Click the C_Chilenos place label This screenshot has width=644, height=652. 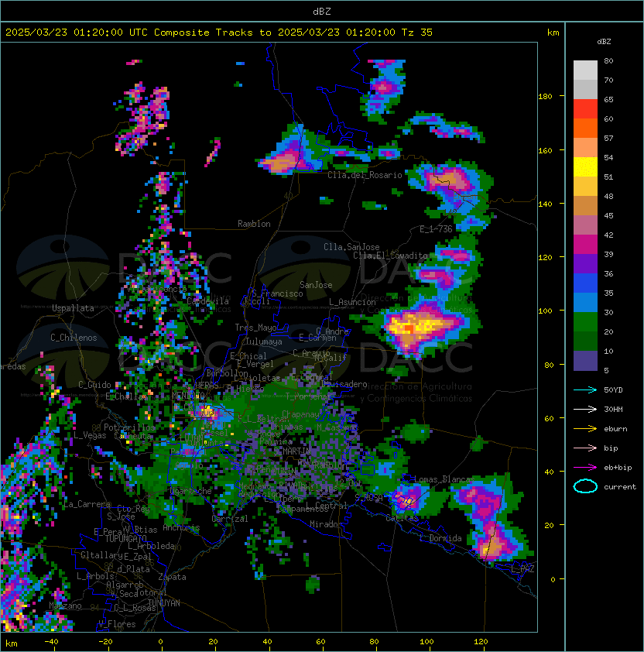tap(74, 338)
